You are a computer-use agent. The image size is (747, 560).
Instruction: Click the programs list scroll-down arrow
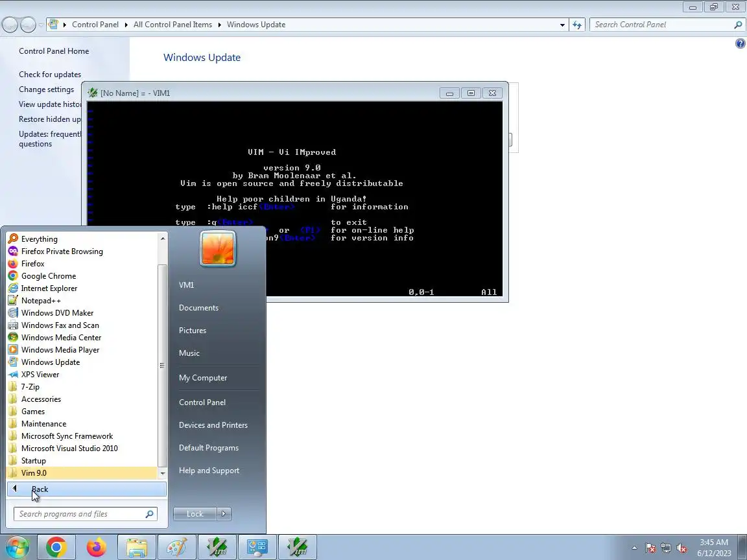[x=163, y=473]
